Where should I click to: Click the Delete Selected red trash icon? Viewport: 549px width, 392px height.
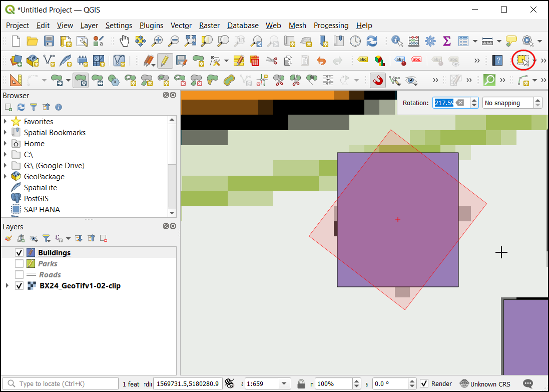pos(255,61)
